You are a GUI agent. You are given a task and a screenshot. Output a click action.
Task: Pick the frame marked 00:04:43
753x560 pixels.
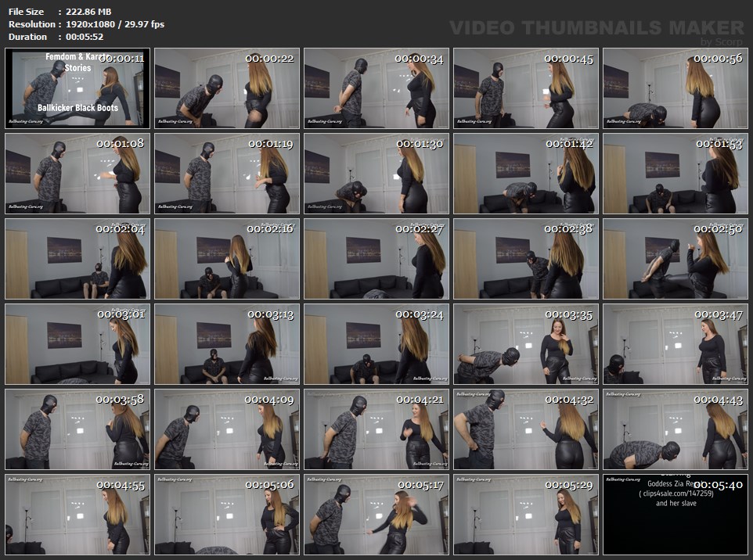click(676, 429)
